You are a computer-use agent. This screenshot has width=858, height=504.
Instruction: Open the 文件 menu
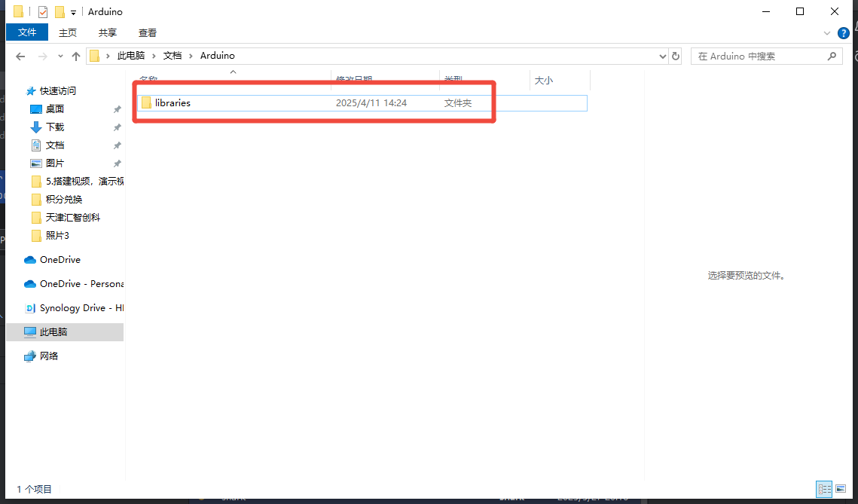27,32
